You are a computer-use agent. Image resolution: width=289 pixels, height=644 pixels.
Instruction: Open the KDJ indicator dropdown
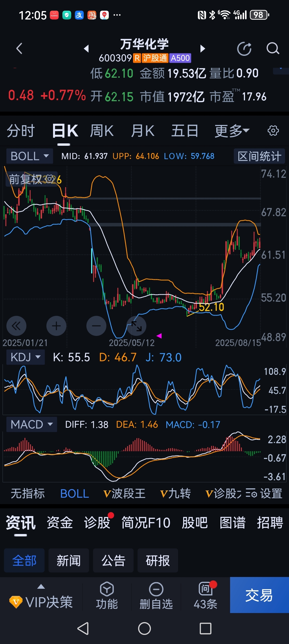[x=26, y=357]
